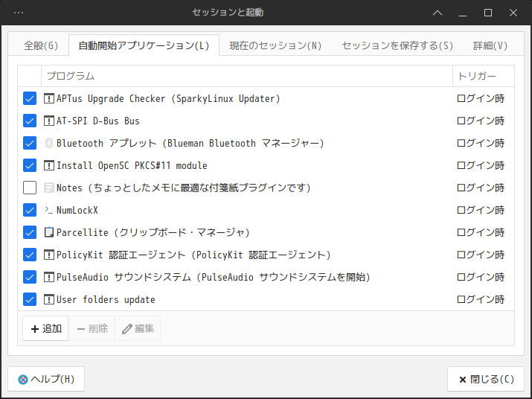Click ログイン時 trigger for User folders update

(x=481, y=299)
